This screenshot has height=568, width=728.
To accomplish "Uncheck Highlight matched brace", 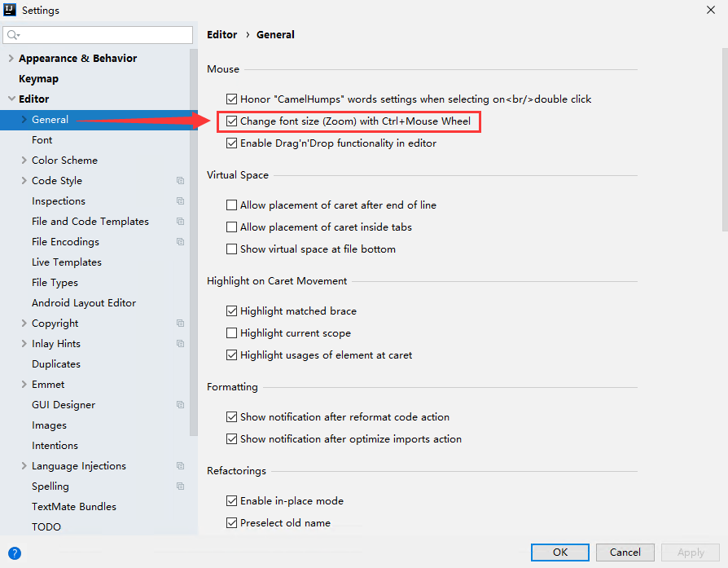I will (x=231, y=311).
